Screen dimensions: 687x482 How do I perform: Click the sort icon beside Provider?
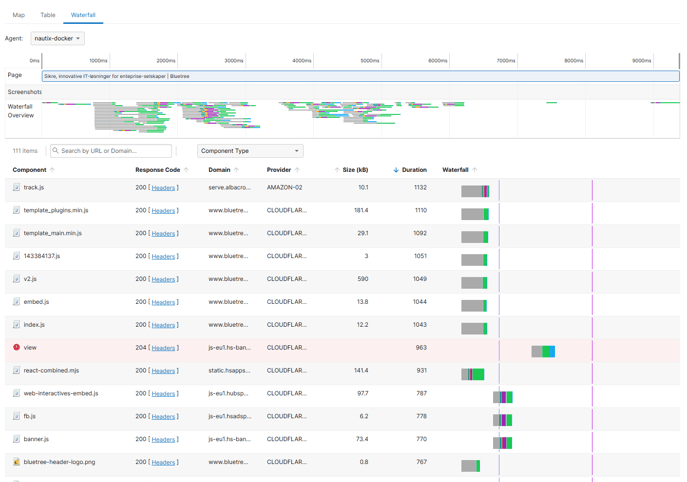click(297, 170)
